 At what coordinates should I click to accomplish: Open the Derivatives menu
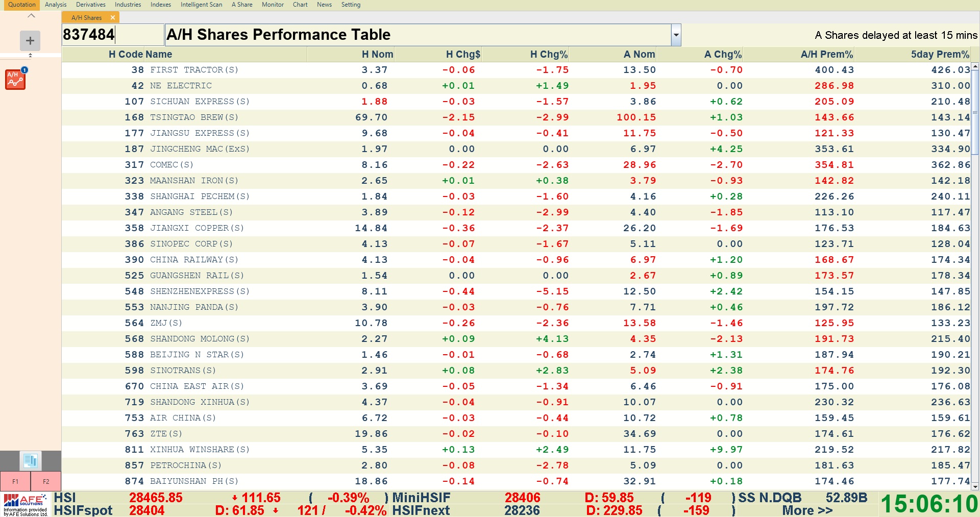tap(91, 5)
